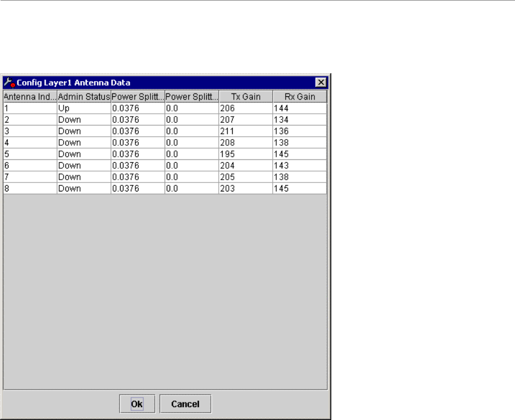The width and height of the screenshot is (515, 420).
Task: Click the 0.0376 power splitter cell in row 1
Action: (x=137, y=108)
